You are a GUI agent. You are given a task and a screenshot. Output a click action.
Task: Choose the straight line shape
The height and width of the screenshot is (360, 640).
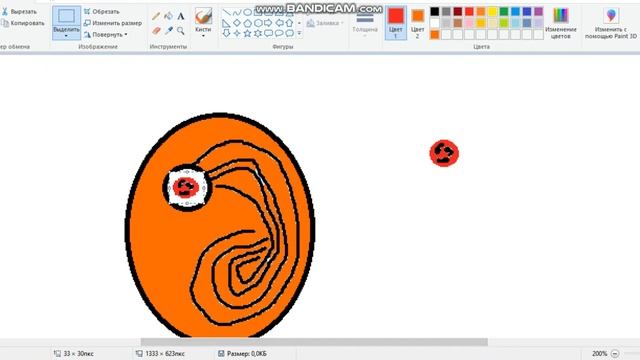coord(227,13)
